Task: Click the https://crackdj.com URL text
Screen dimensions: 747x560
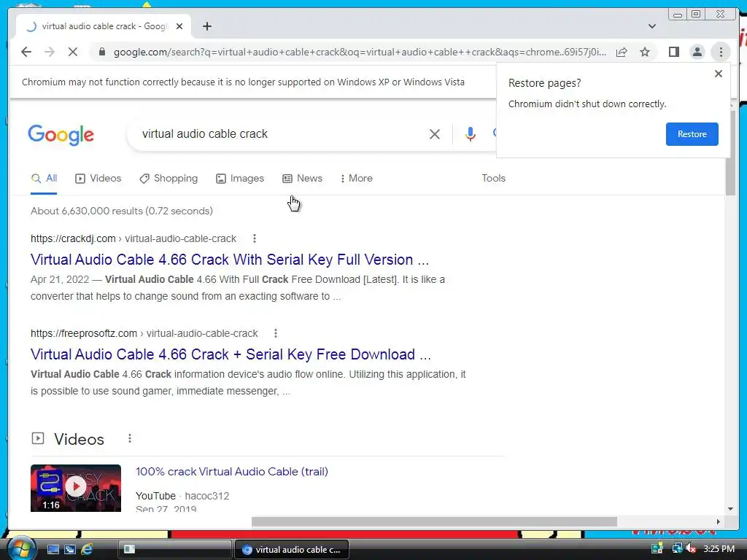Action: click(73, 238)
